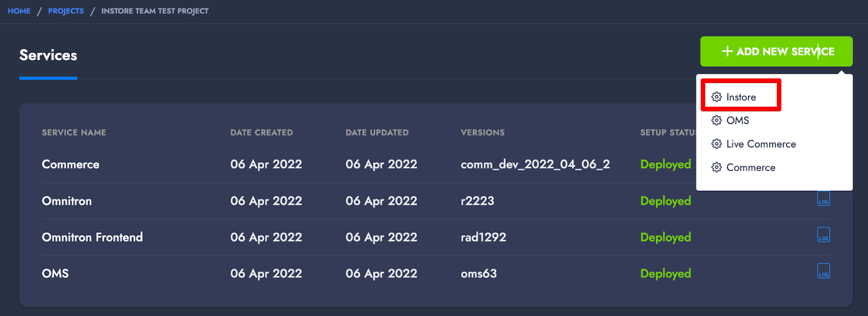Click the Services tab heading
Image resolution: width=868 pixels, height=316 pixels.
(48, 55)
